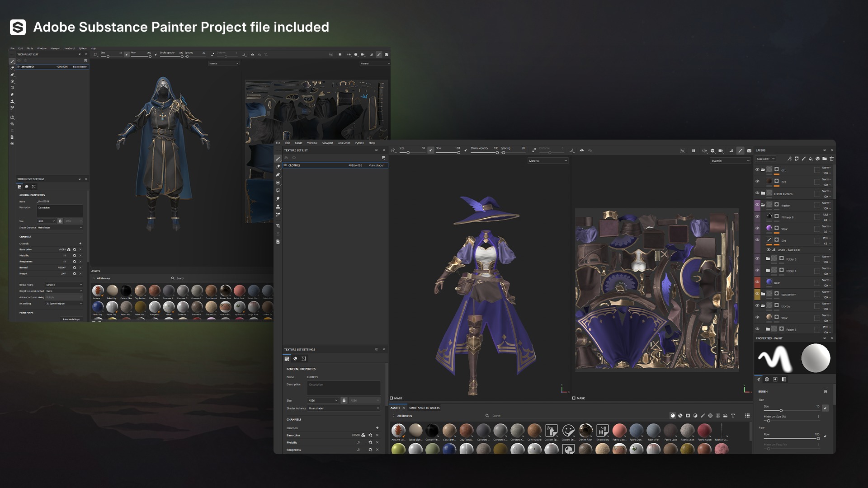Select the Clone stamp tool in front window
Viewport: 868px width, 488px height.
278,206
